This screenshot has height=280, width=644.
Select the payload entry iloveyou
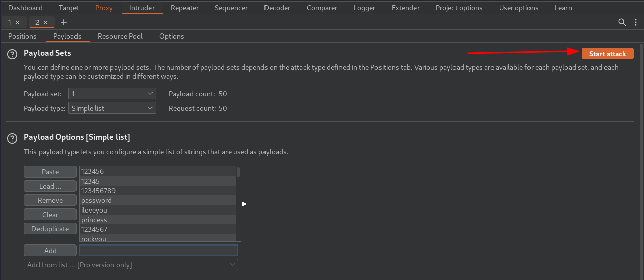click(x=157, y=210)
